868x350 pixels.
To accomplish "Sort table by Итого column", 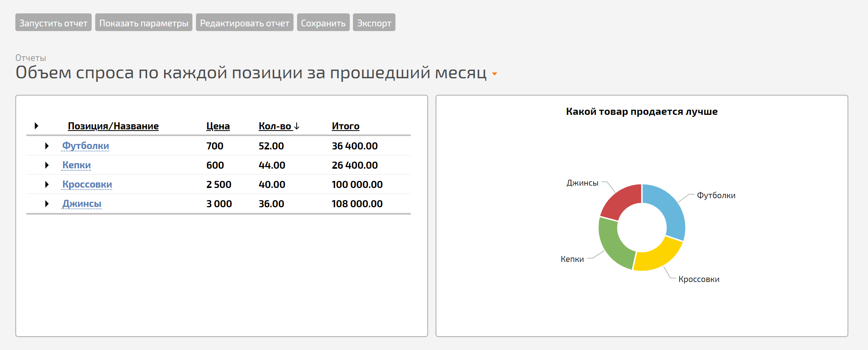I will pyautogui.click(x=345, y=126).
